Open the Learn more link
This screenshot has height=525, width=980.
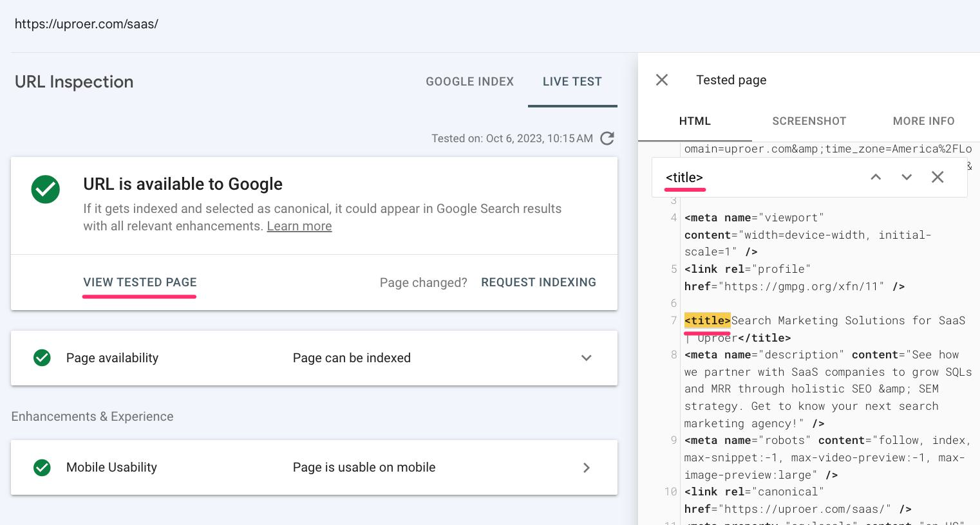(x=299, y=226)
